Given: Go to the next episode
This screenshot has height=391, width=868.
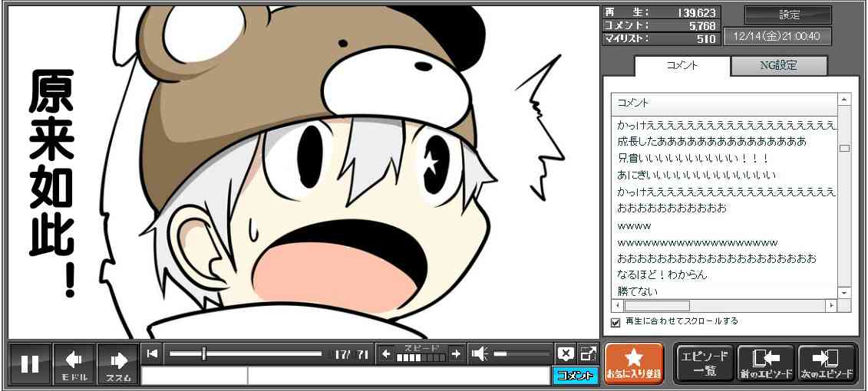Looking at the screenshot, I should click(x=827, y=363).
